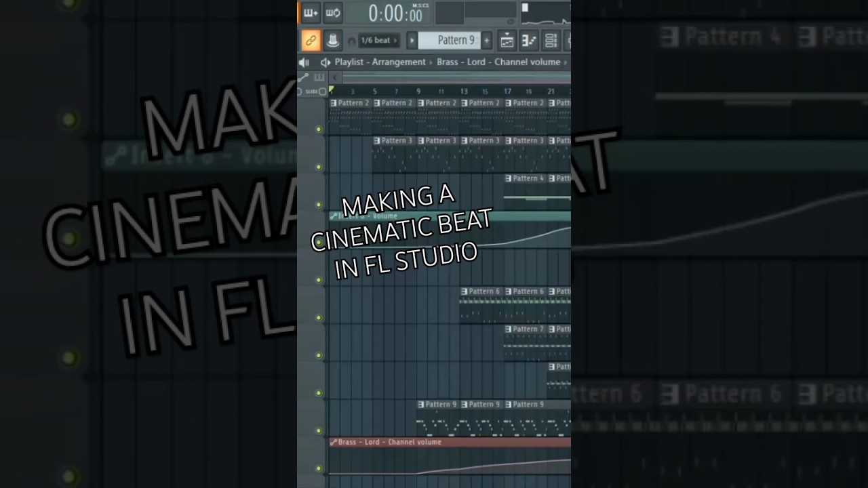Click the horizontal playlist scrollbar
This screenshot has width=868, height=488.
pos(456,77)
